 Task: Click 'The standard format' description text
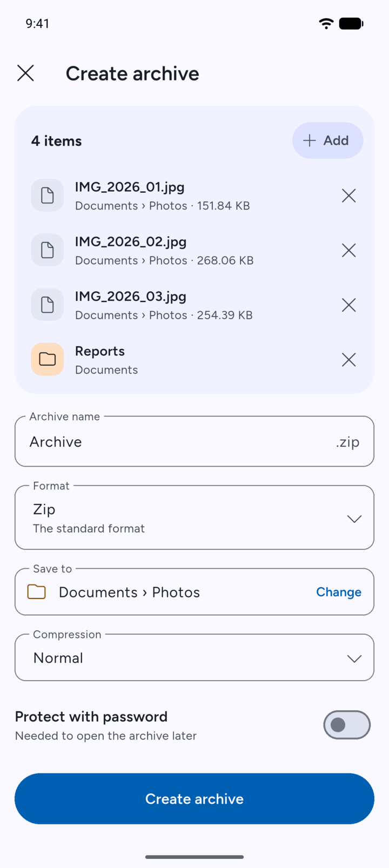[x=89, y=528]
